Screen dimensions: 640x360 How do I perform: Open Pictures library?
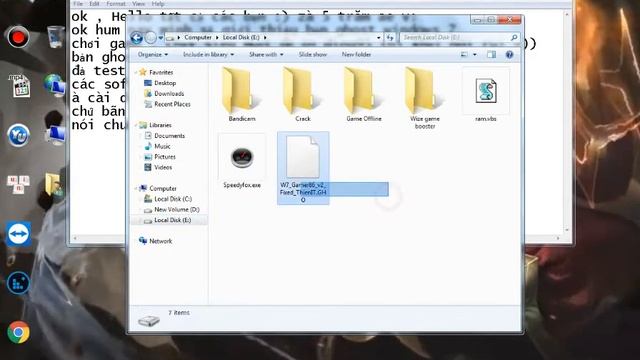click(165, 157)
